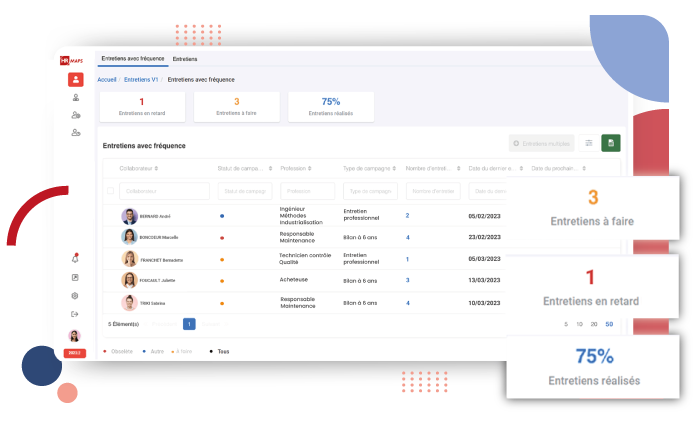
Task: Open the Entretiens V1 breadcrumb link
Action: [x=141, y=80]
